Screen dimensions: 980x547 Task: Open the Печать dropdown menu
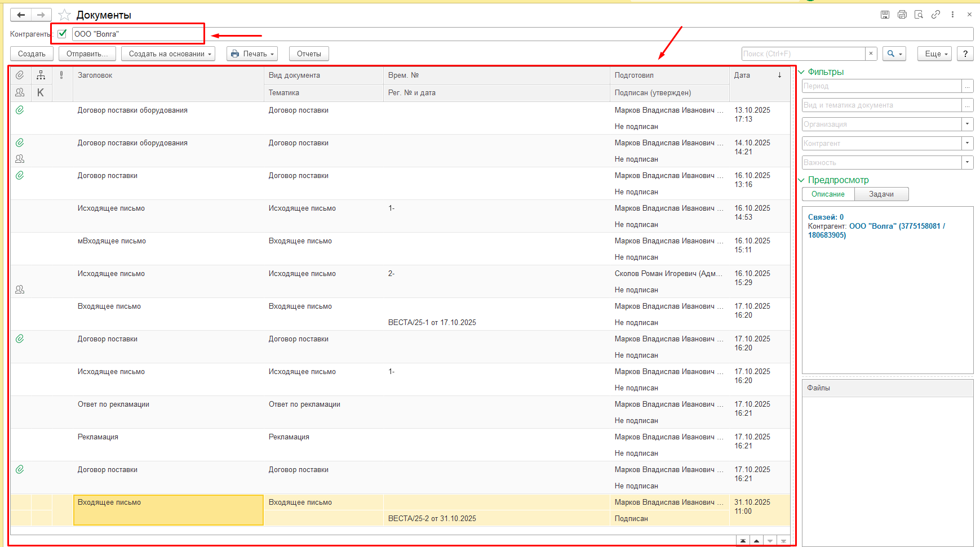(252, 54)
